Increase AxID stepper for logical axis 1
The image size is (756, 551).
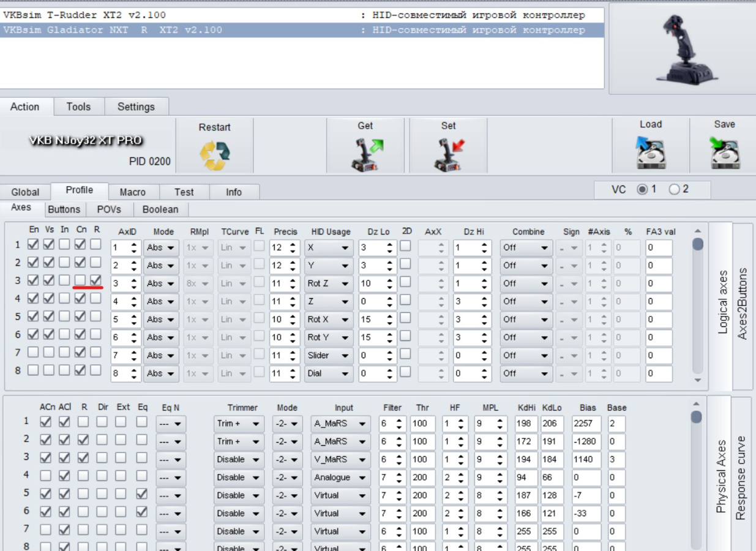pos(135,245)
